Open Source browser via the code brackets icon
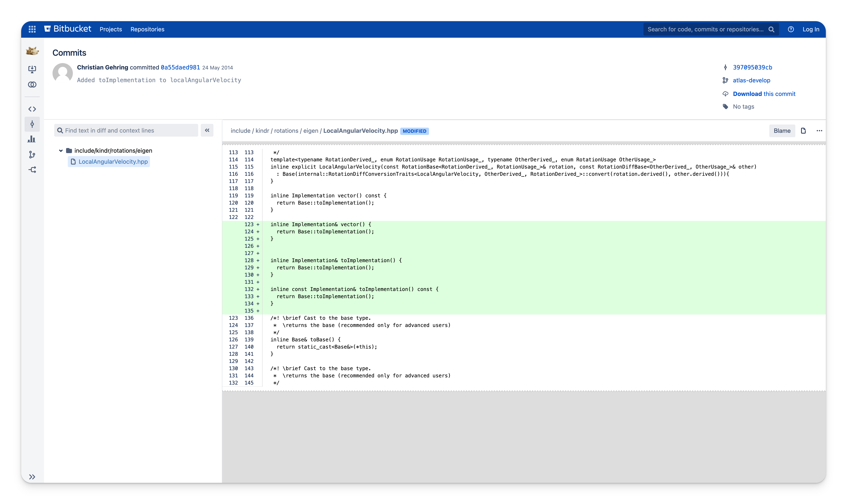This screenshot has width=847, height=504. point(32,109)
